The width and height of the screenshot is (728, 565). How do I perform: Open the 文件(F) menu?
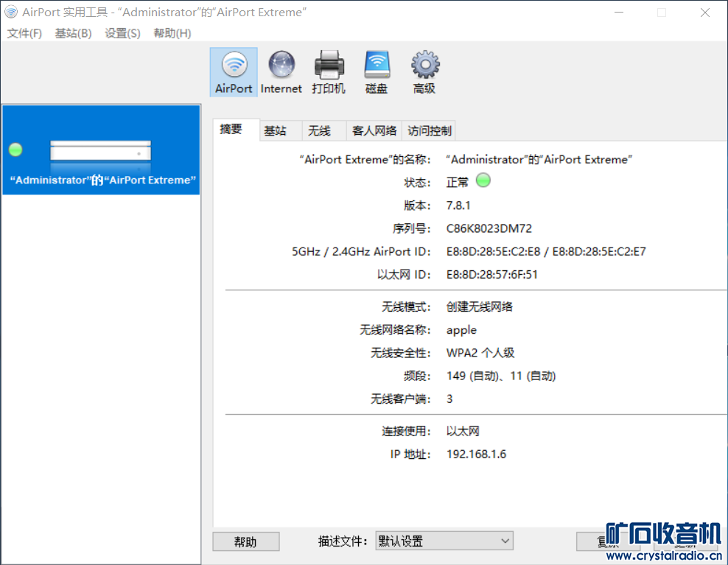pos(24,33)
